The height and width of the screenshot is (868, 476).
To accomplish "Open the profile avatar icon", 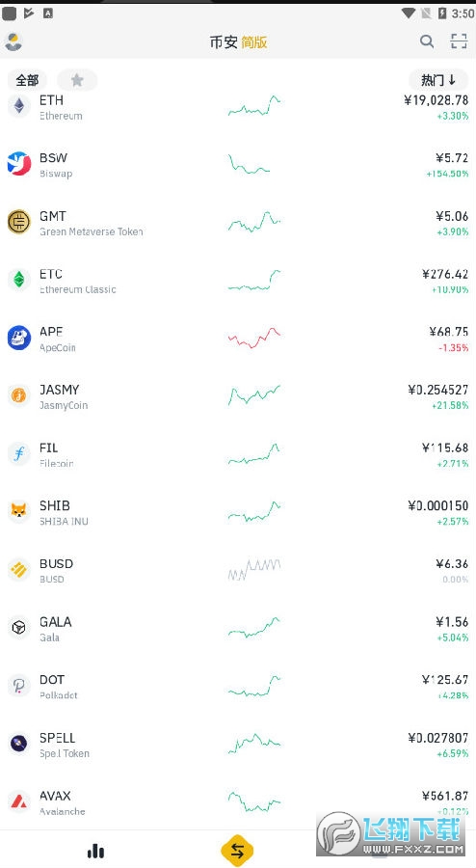I will [13, 42].
